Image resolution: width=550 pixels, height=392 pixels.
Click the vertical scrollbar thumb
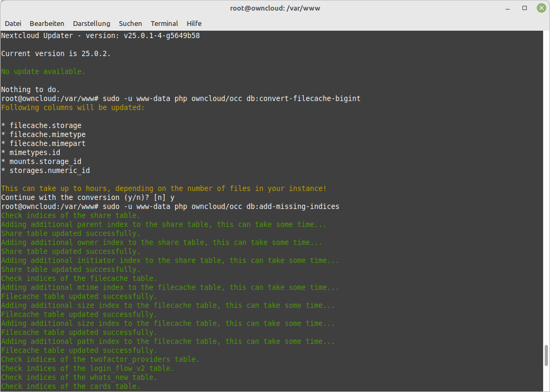[546, 355]
